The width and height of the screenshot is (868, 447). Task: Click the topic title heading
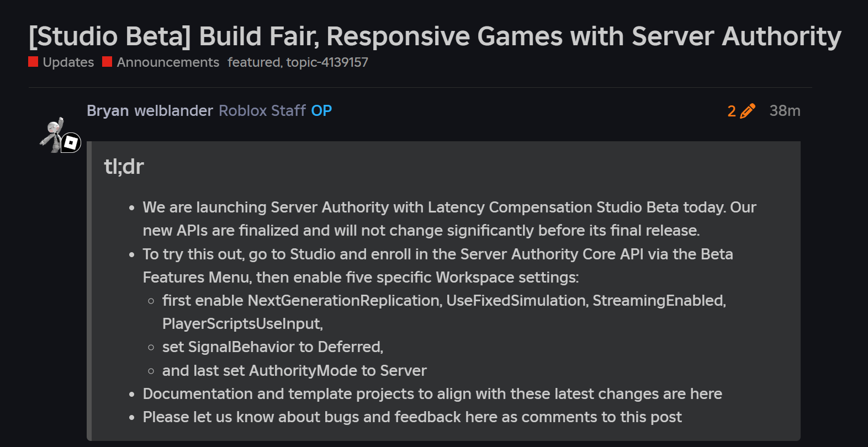point(435,36)
